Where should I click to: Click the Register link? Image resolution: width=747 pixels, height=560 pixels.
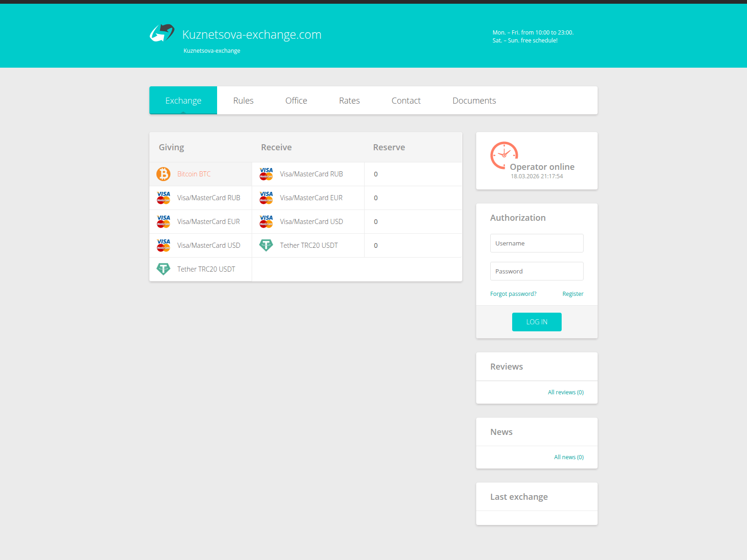[x=573, y=294]
